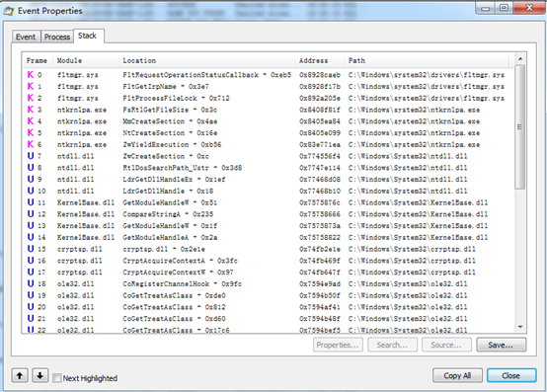Click the U user-mode icon for frame 18
Screen dimensions: 547x392
(31, 283)
